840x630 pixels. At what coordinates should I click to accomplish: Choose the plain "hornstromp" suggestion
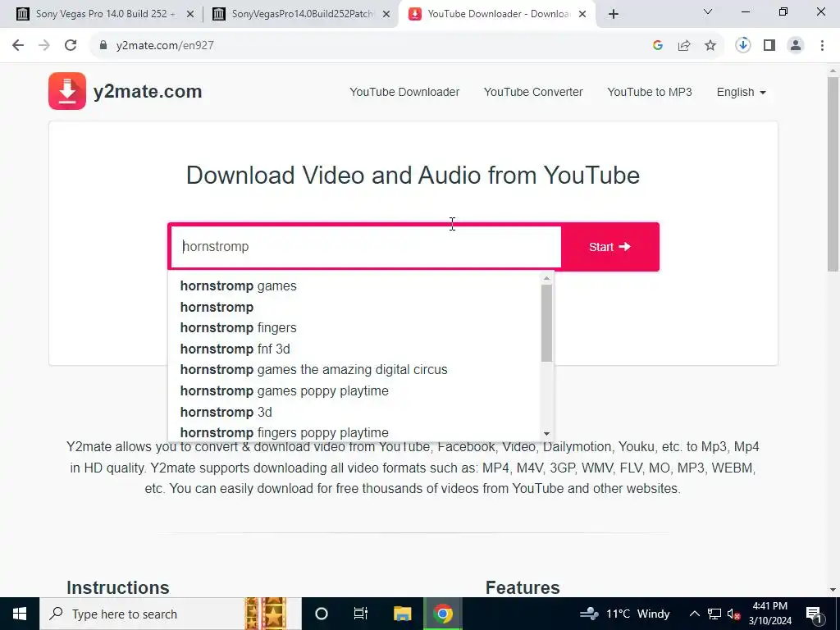coord(354,307)
